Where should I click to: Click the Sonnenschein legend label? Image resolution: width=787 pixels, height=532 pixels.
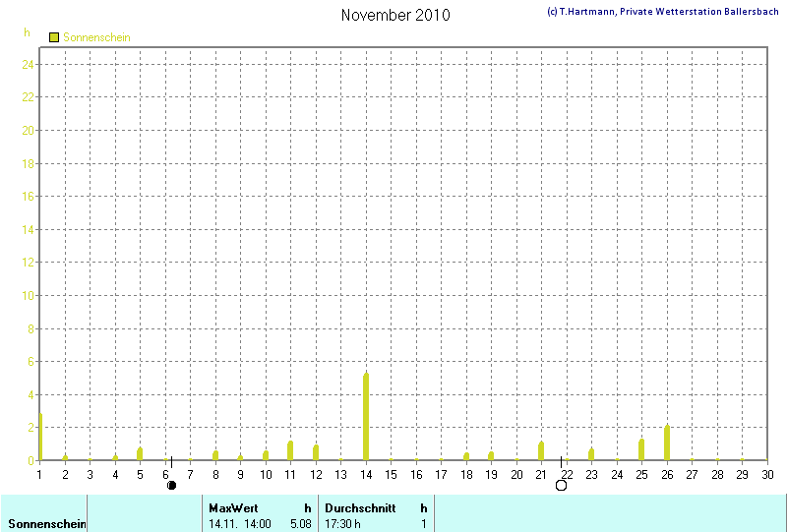[x=96, y=37]
